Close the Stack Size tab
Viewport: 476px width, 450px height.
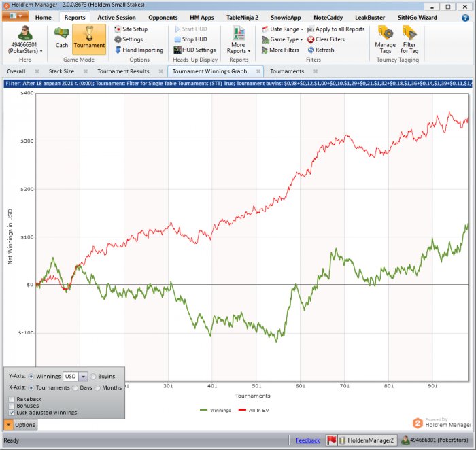click(x=86, y=71)
